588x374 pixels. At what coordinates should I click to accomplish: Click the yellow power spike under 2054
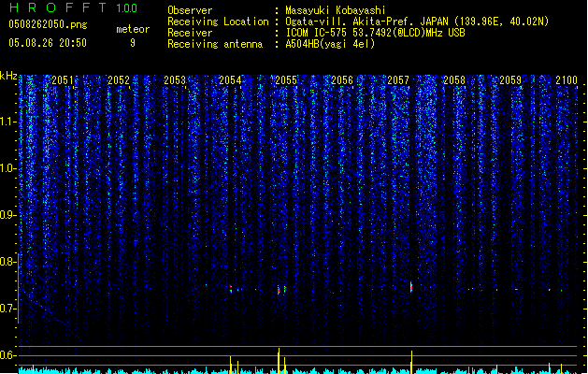coord(231,365)
